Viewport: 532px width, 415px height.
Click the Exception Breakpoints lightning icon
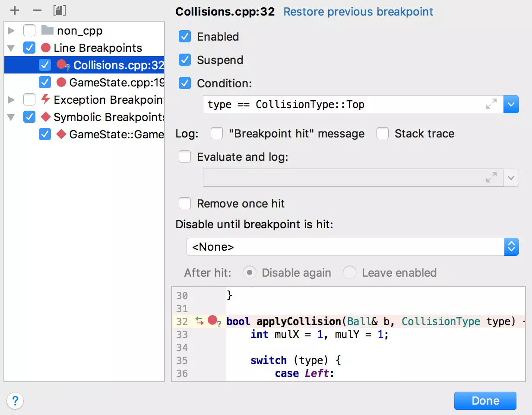tap(45, 100)
